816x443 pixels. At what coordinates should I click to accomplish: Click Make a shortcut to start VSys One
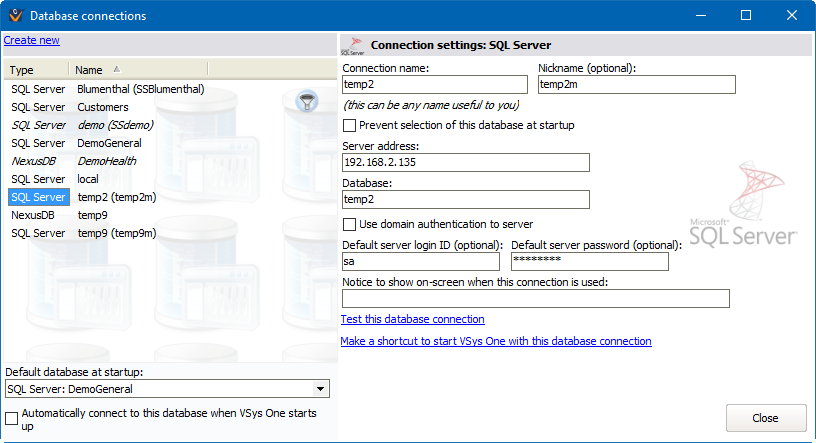point(496,341)
